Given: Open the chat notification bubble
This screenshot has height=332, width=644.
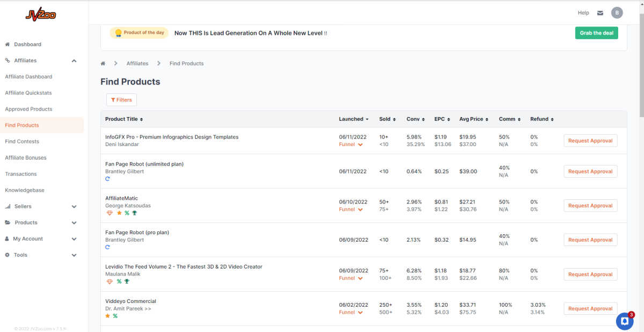Looking at the screenshot, I should pyautogui.click(x=625, y=321).
